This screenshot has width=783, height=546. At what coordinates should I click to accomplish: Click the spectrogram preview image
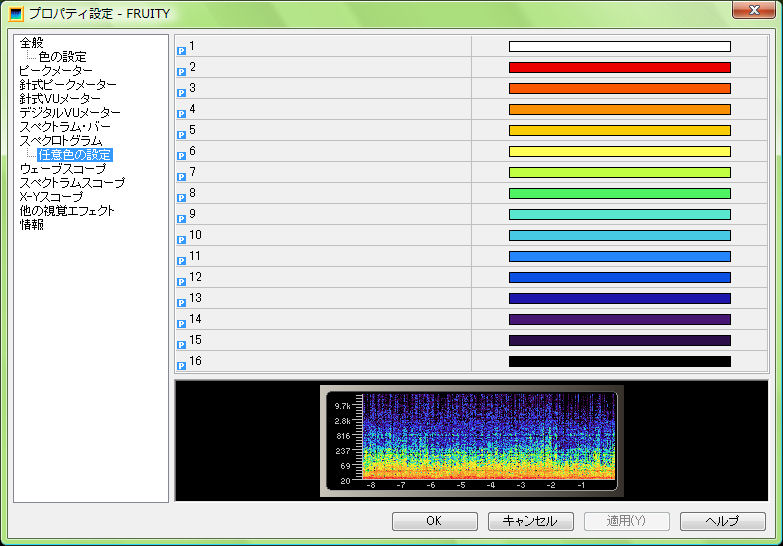471,441
